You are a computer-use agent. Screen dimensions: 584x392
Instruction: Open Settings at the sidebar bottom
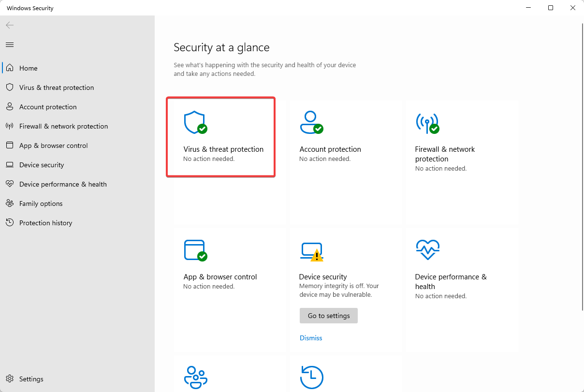(31, 379)
